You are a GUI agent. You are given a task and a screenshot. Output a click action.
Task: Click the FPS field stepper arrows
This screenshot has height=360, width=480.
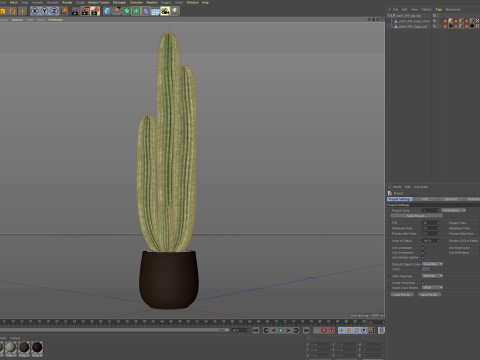[x=438, y=223]
